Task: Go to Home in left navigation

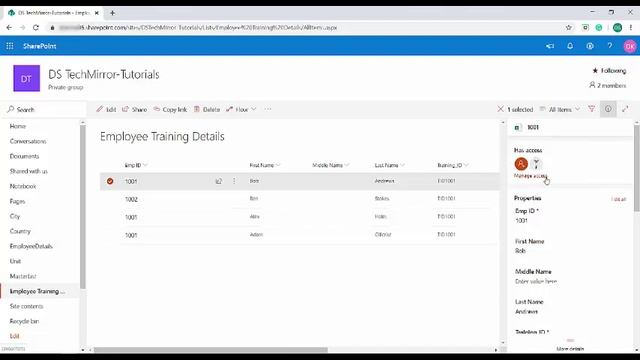Action: click(18, 126)
